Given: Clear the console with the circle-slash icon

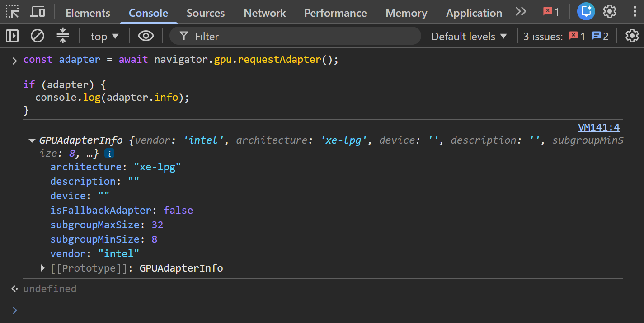Looking at the screenshot, I should [x=38, y=36].
